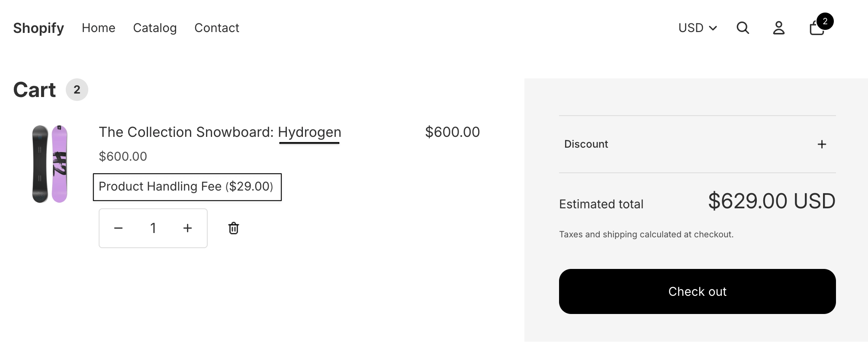Open The Collection Snowboard: Hydrogen link

point(220,132)
